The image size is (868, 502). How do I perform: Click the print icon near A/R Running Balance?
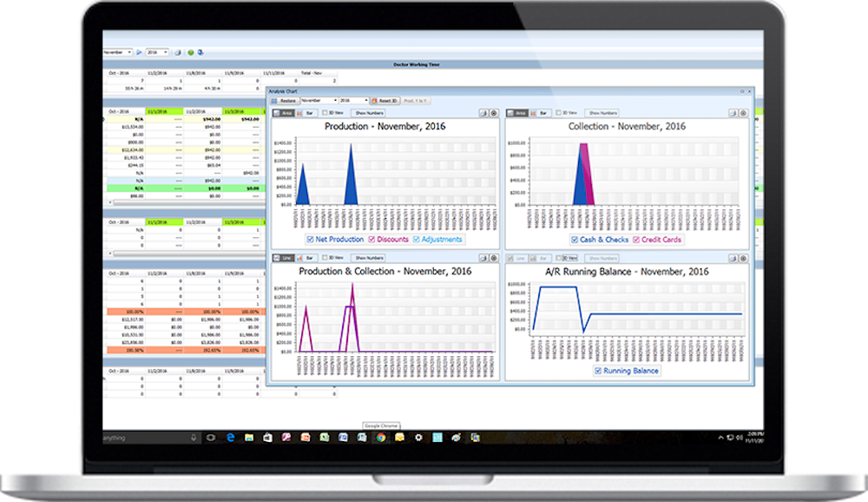point(733,259)
